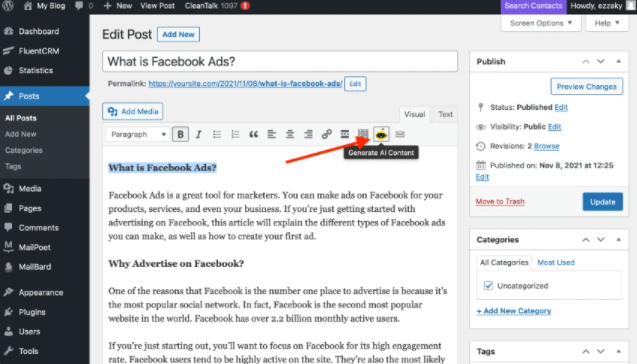Click the Add Media button

pos(133,111)
